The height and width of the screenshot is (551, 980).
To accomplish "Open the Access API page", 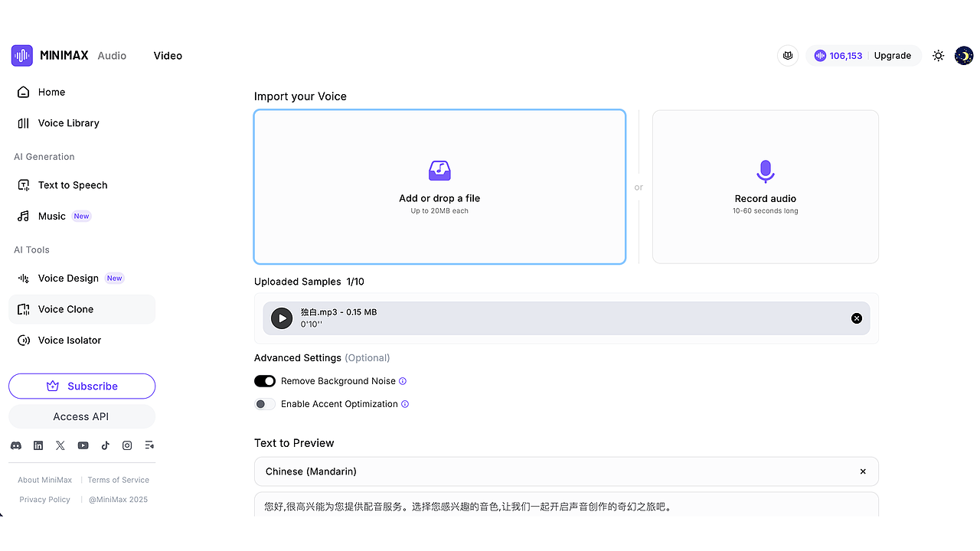I will point(82,416).
